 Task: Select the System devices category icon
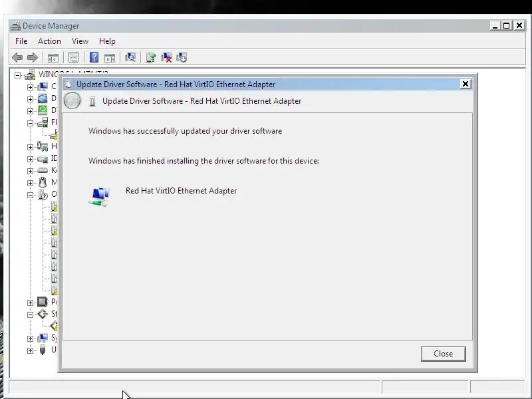[x=43, y=338]
